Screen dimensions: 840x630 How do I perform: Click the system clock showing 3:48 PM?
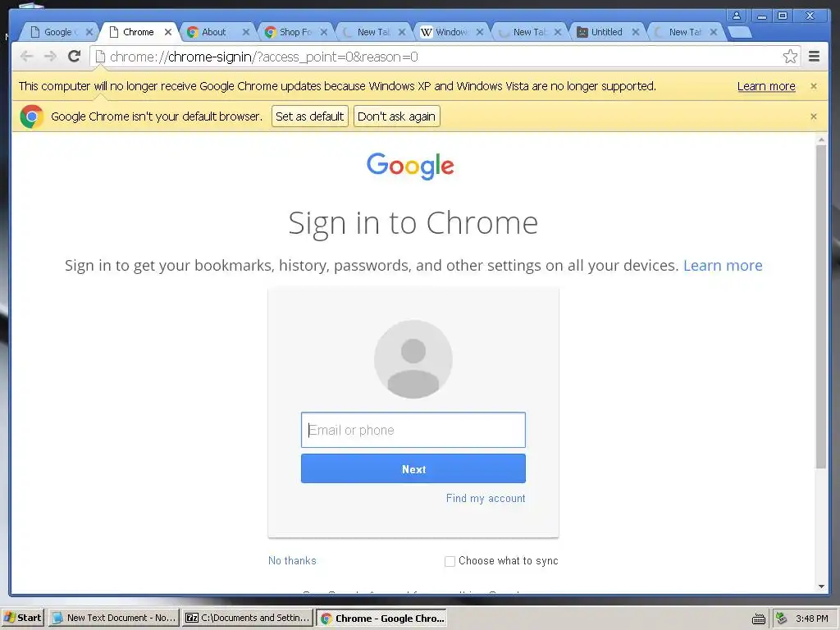[812, 619]
